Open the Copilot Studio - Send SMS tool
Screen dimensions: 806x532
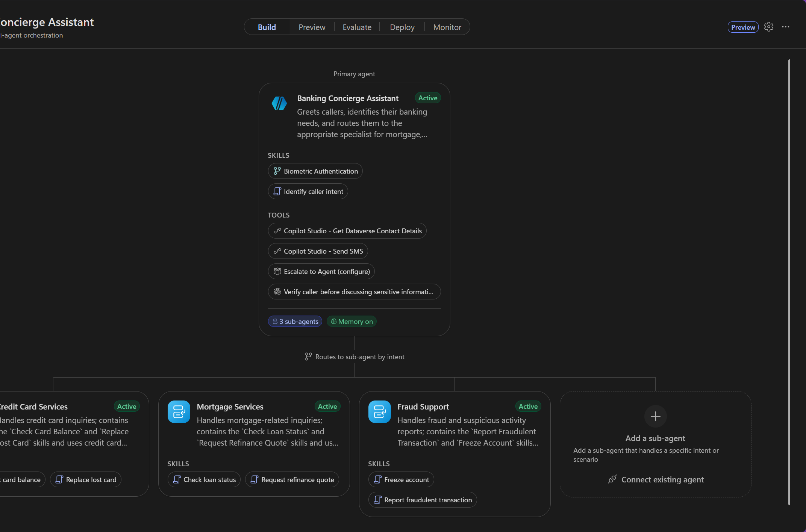318,251
